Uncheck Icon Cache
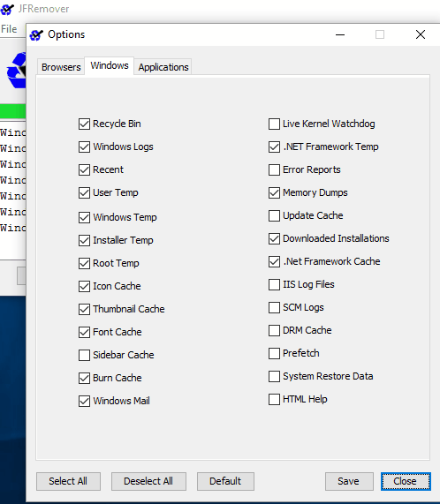 pos(84,286)
